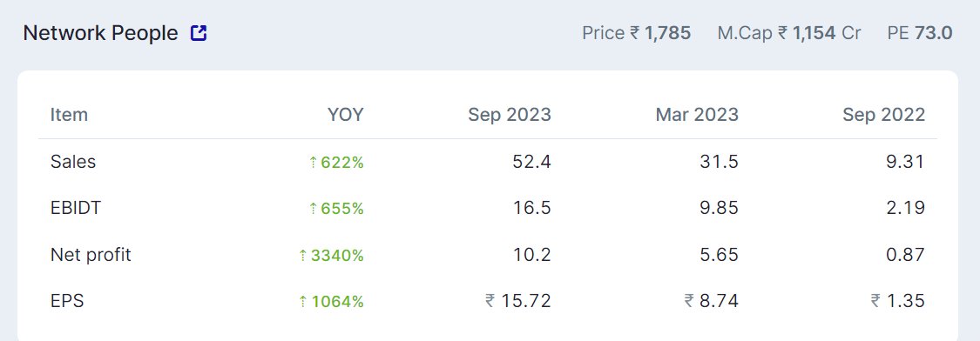
Task: Click the rupee symbol before 8.74
Action: (x=689, y=301)
